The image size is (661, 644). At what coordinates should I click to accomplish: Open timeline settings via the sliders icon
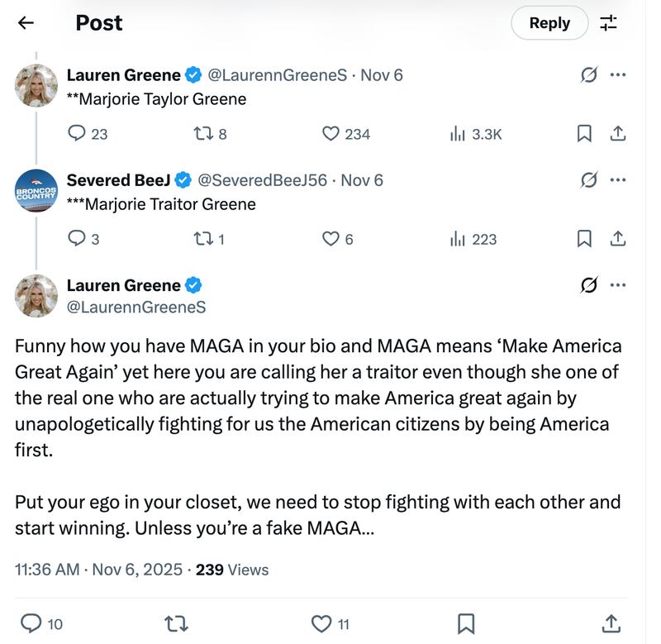(x=609, y=23)
